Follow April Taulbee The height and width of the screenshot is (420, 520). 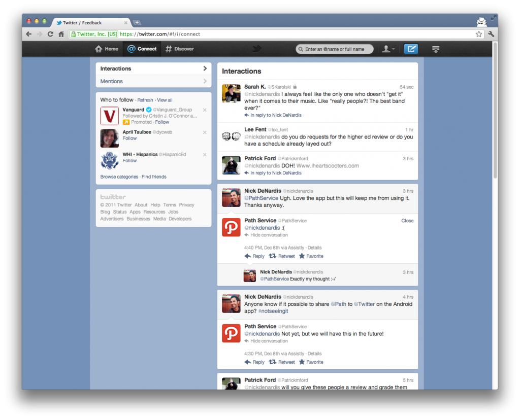pos(129,138)
